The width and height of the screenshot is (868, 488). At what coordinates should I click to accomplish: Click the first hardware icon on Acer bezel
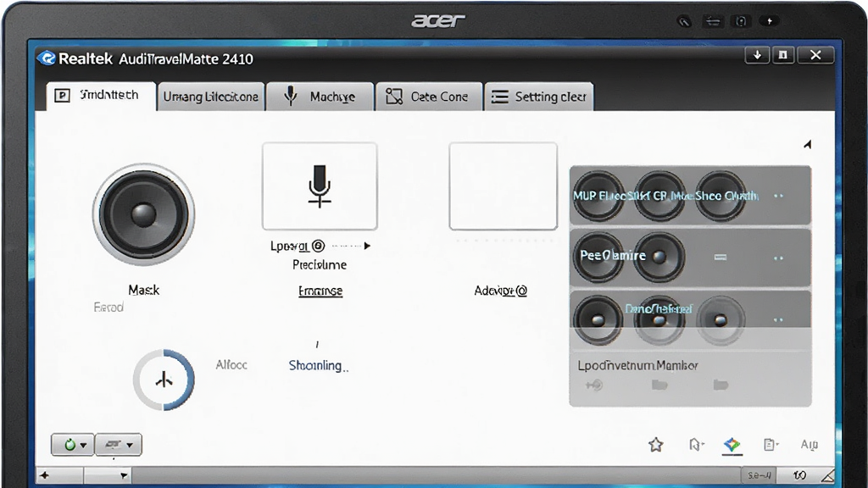[685, 21]
